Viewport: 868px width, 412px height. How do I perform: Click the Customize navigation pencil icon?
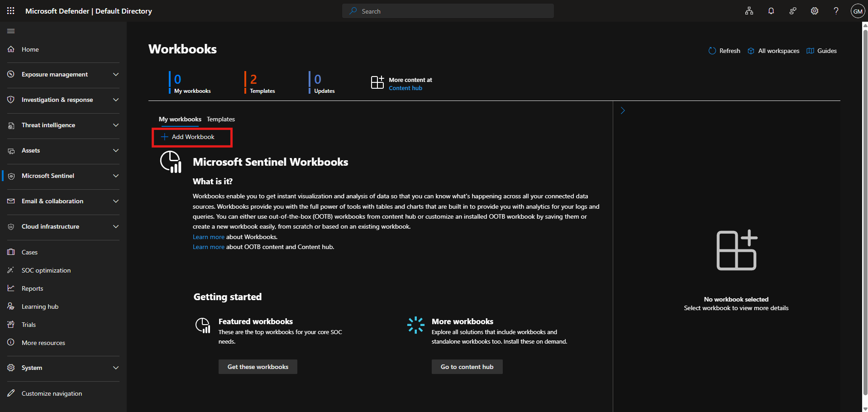11,393
